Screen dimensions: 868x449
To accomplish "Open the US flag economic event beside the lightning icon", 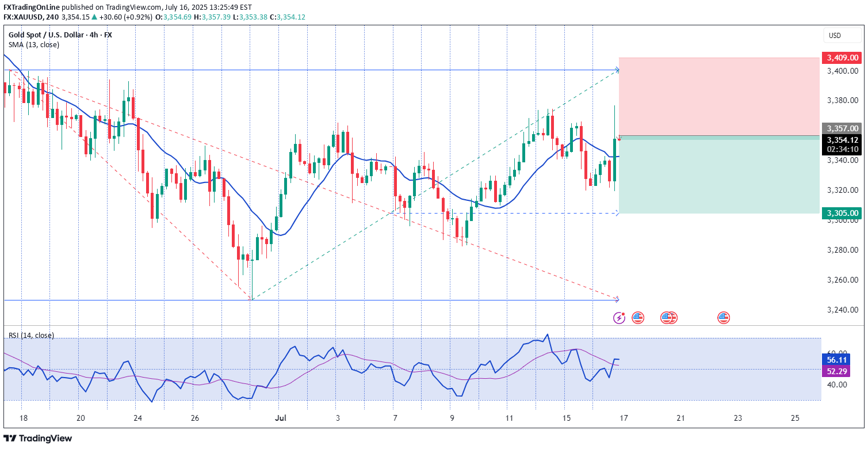I will 637,317.
